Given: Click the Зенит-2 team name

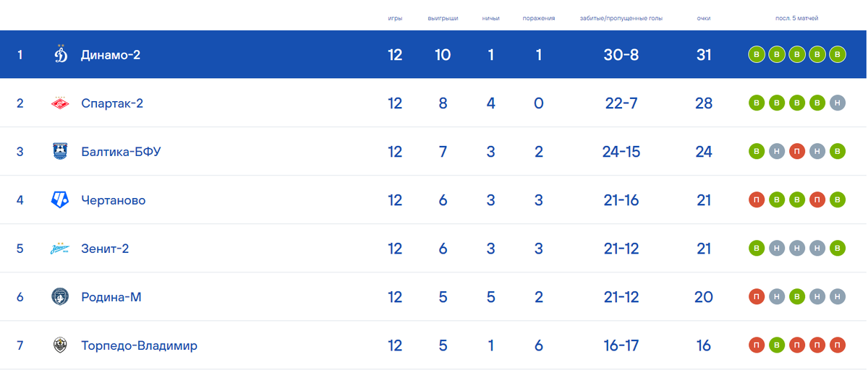Looking at the screenshot, I should [105, 249].
